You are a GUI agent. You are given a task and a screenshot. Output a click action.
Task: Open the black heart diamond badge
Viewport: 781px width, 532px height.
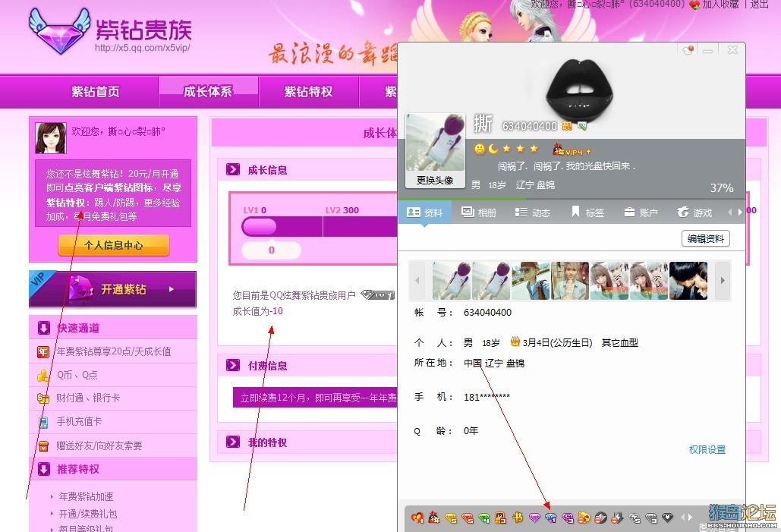tap(667, 518)
